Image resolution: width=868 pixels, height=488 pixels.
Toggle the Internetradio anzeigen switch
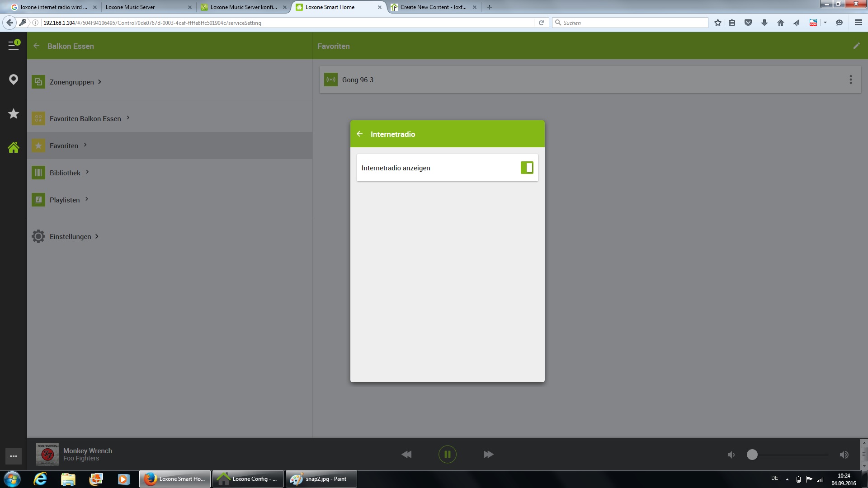pos(527,168)
